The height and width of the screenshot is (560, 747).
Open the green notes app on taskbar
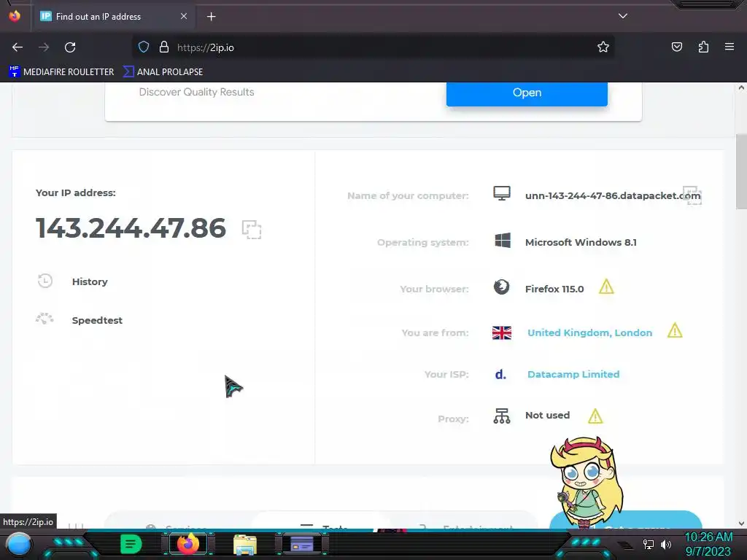point(131,544)
